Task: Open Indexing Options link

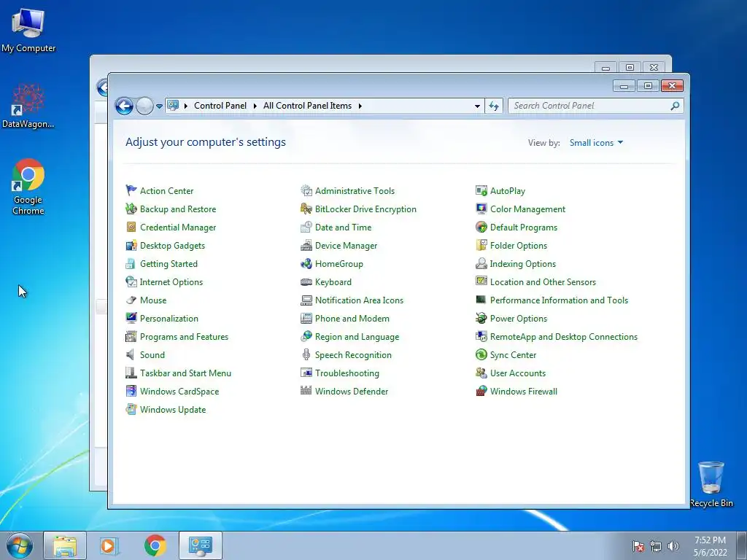Action: [522, 264]
